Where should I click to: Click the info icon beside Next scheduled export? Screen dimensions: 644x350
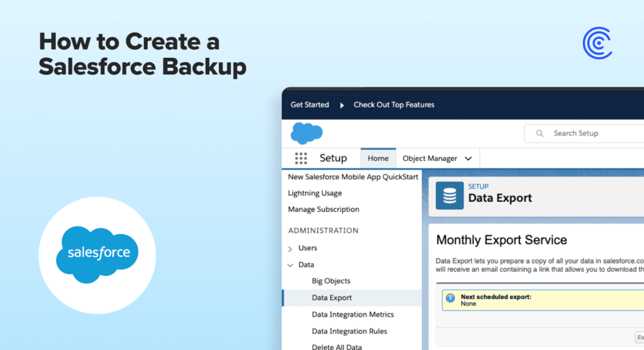click(450, 298)
